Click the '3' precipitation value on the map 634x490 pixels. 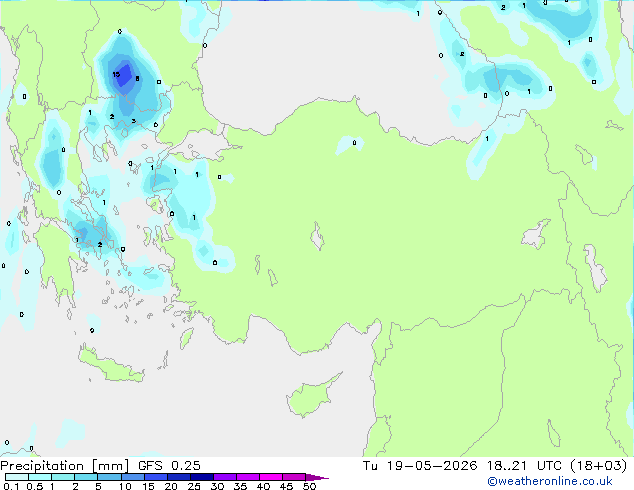pyautogui.click(x=133, y=121)
